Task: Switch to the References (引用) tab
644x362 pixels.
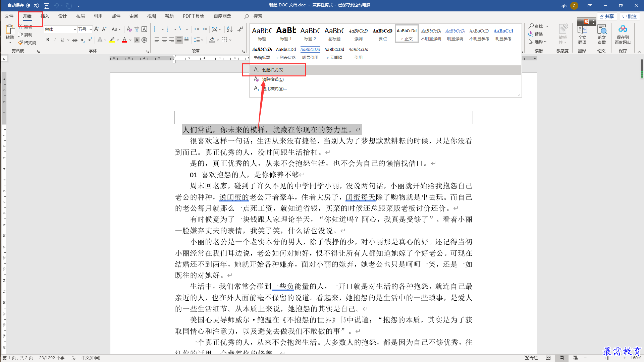Action: (98, 16)
